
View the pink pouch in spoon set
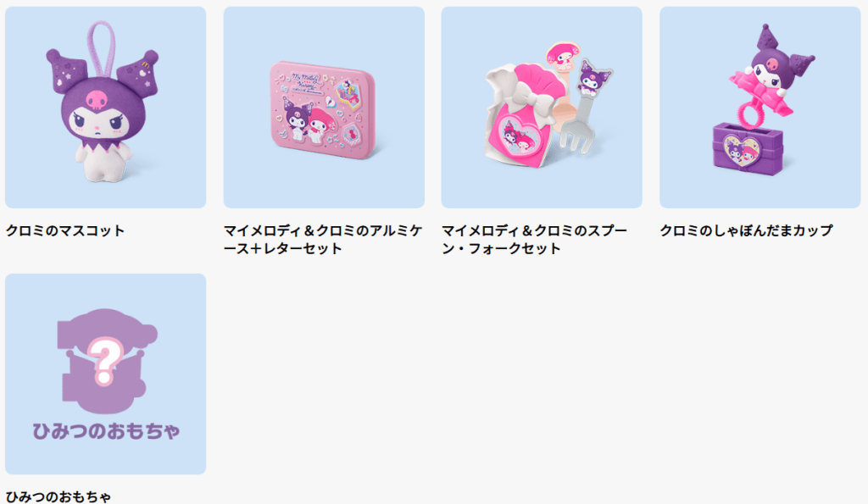tap(523, 116)
